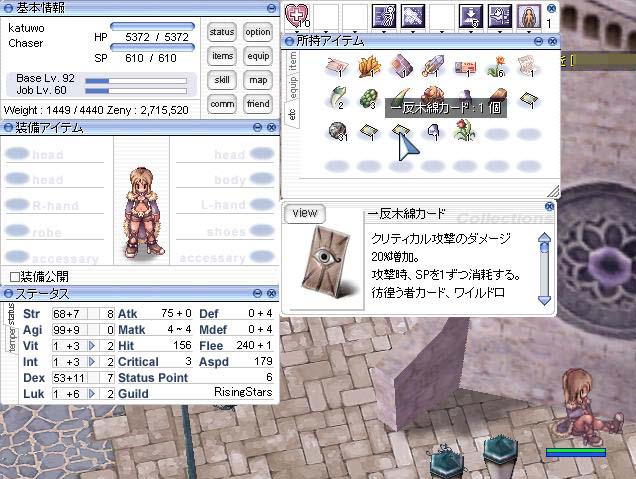Switch to the etc tab in inventory
Image resolution: width=636 pixels, height=479 pixels.
pyautogui.click(x=291, y=113)
